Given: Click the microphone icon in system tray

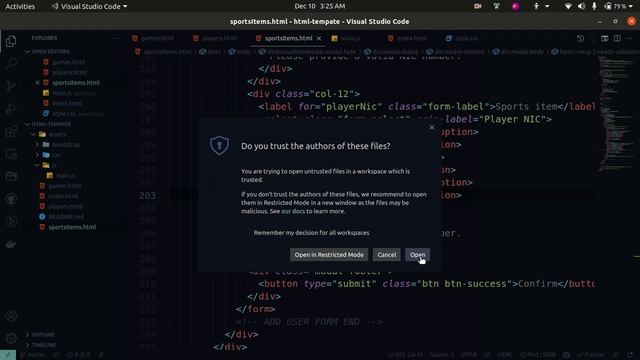Looking at the screenshot, I should point(594,6).
